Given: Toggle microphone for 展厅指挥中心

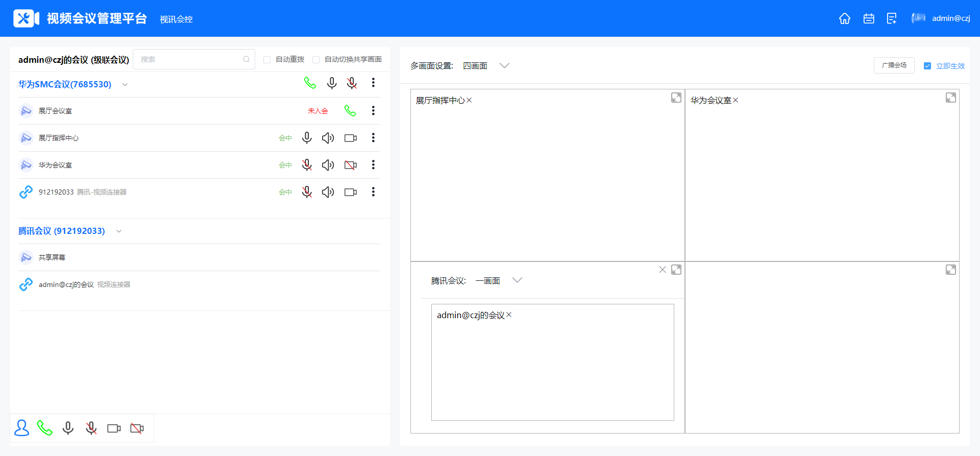Looking at the screenshot, I should [x=307, y=138].
